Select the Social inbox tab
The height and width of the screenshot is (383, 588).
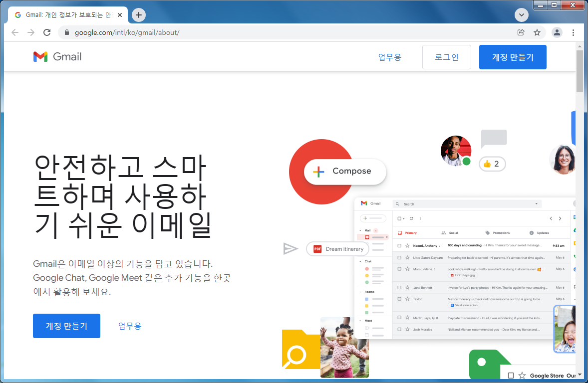(x=450, y=233)
